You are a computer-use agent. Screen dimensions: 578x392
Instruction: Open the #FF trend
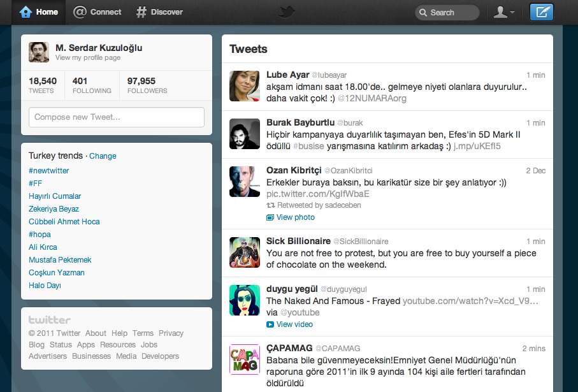coord(36,184)
